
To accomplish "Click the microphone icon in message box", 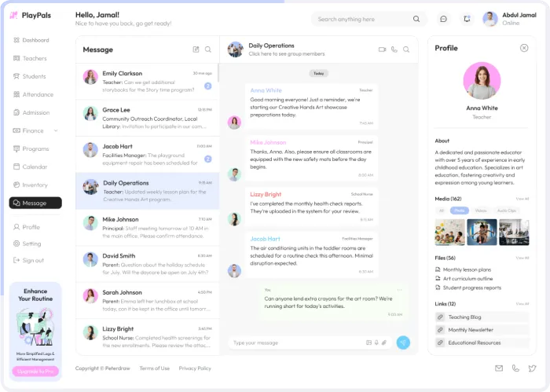I will point(376,343).
